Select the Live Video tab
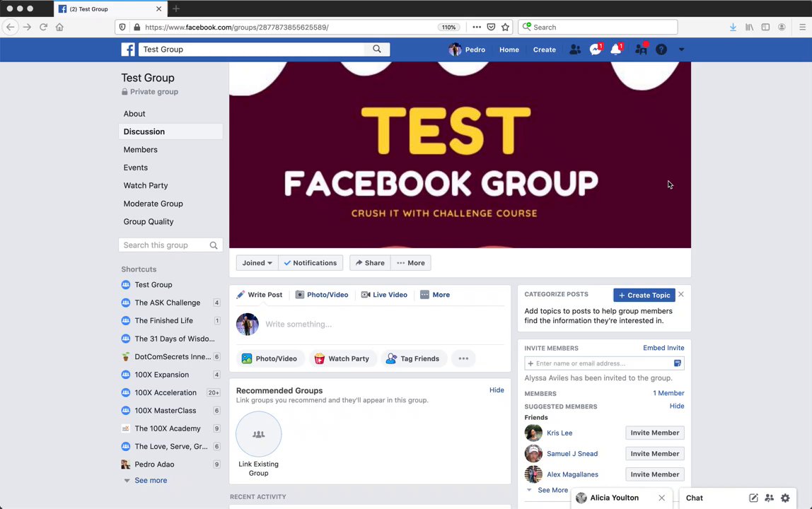The width and height of the screenshot is (812, 509). tap(384, 295)
